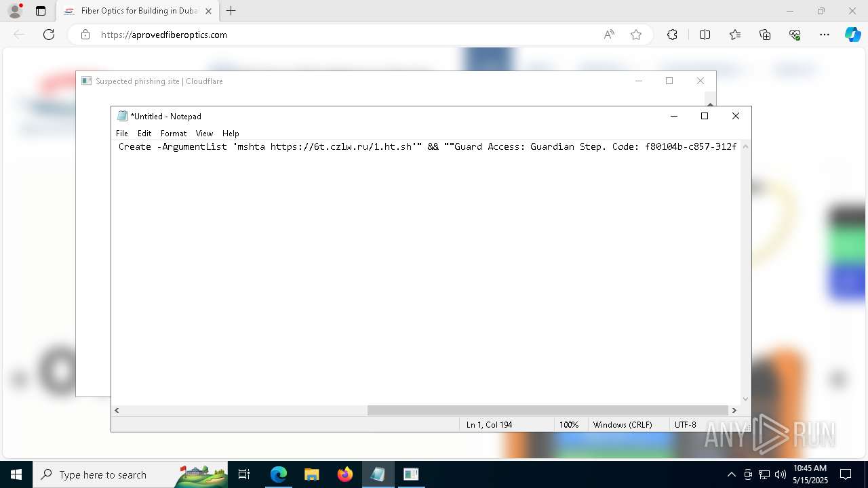Add this page to favorites star
The image size is (868, 488).
(x=636, y=35)
